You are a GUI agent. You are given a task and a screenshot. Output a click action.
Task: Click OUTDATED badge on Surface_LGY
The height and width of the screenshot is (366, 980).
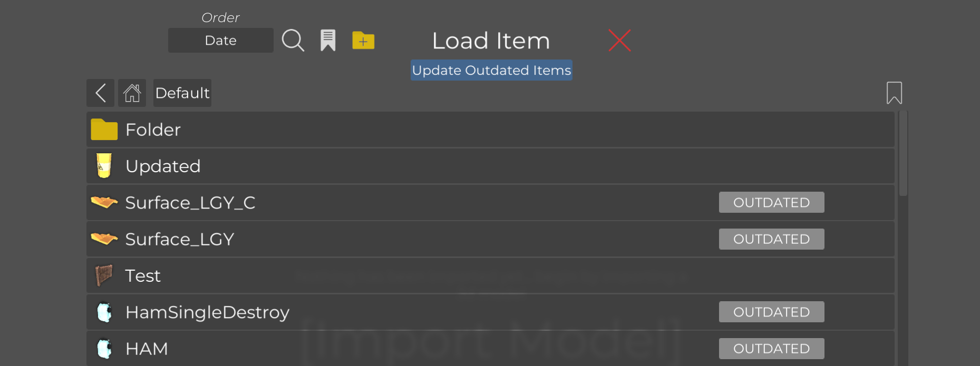click(x=771, y=239)
